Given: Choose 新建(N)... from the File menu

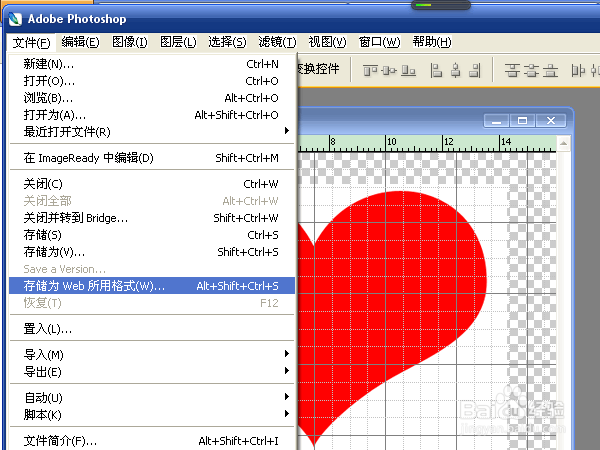Looking at the screenshot, I should (x=152, y=64).
